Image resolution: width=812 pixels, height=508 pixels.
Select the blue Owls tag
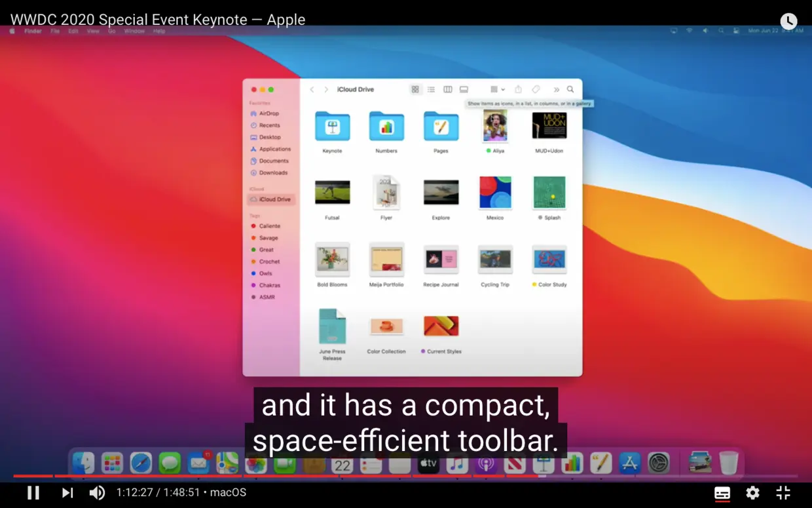[x=261, y=273]
